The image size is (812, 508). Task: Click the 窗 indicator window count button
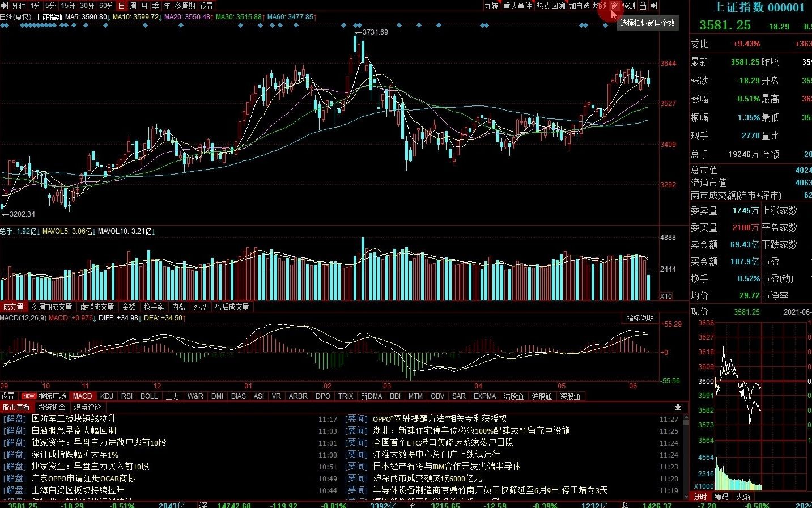[614, 6]
